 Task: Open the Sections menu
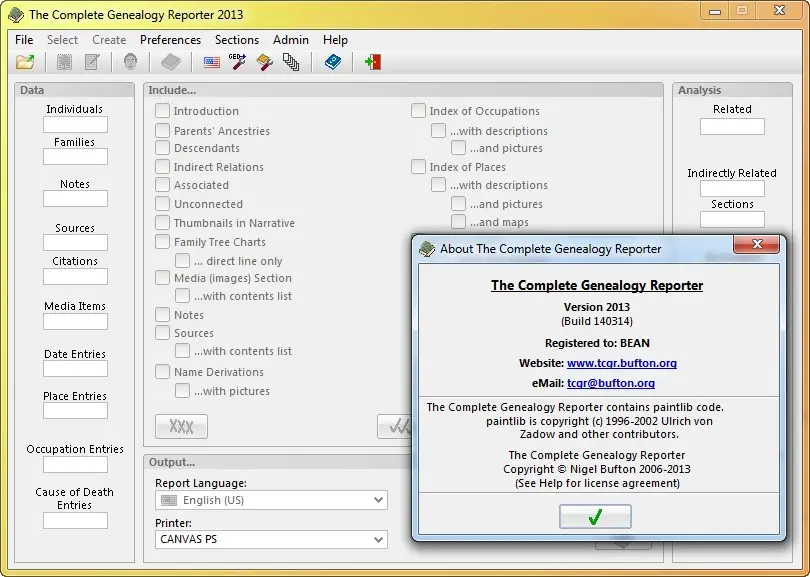coord(237,40)
